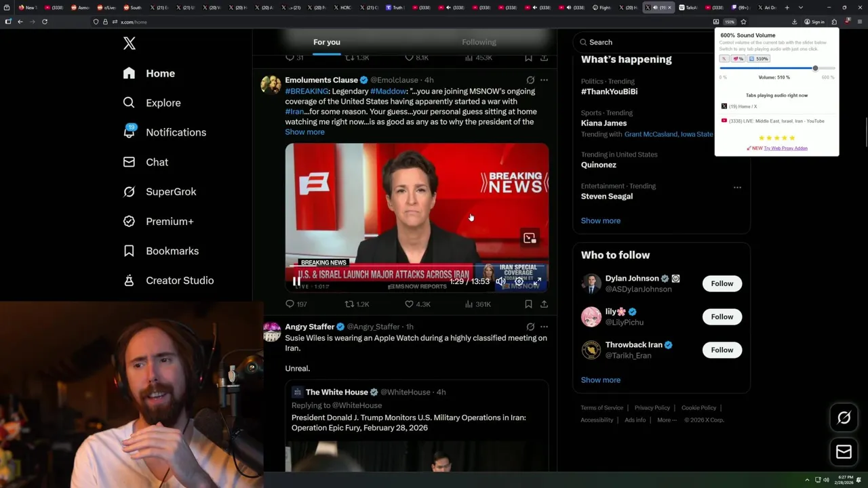Open video settings gear in the player

coord(519,281)
